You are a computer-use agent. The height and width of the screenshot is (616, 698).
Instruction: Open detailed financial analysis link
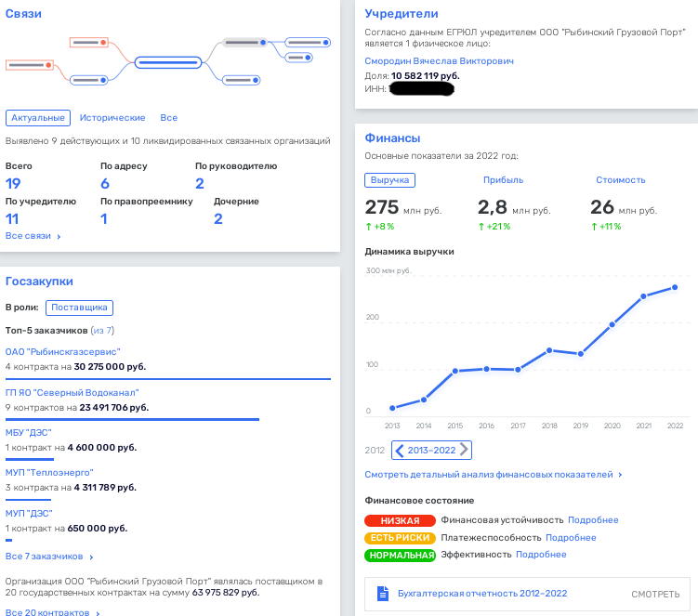click(x=494, y=475)
